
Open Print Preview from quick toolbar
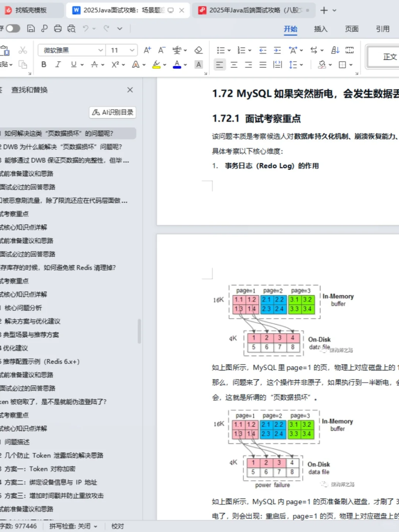click(71, 28)
